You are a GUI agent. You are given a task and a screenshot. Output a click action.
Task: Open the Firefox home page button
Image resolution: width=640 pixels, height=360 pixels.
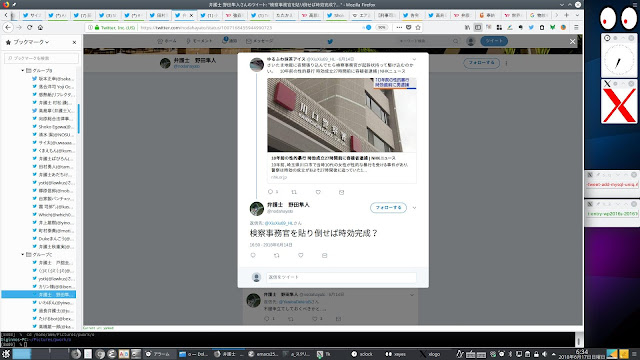point(40,27)
